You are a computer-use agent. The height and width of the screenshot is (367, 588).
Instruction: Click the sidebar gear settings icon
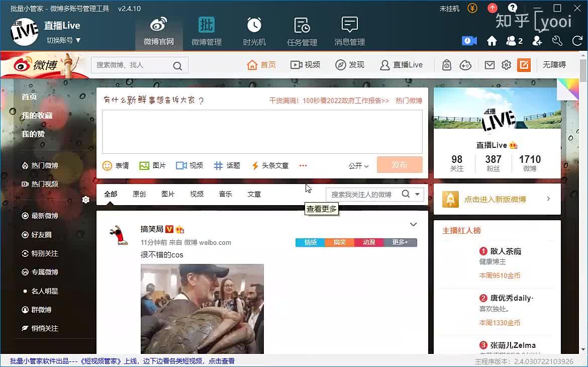click(86, 200)
